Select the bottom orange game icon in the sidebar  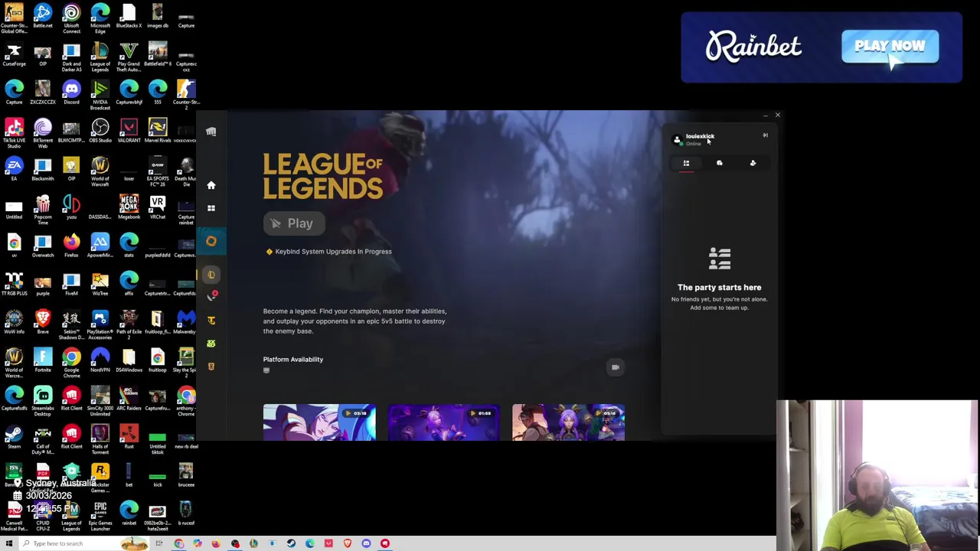coord(211,367)
